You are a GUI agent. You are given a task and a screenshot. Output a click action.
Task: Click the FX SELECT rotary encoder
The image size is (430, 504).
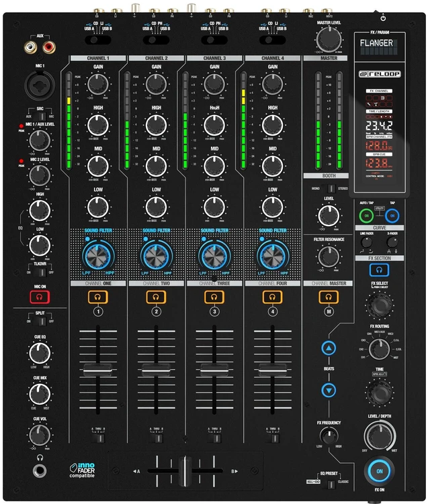click(x=380, y=305)
